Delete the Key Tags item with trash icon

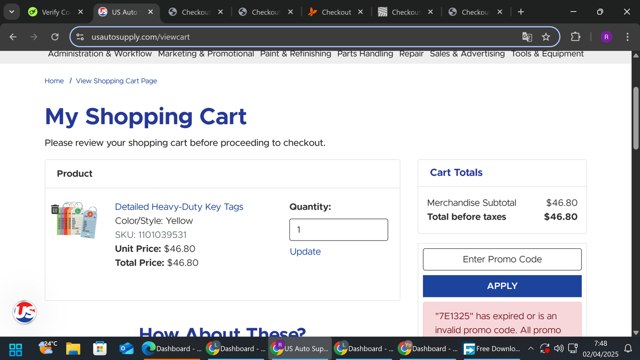[x=55, y=209]
